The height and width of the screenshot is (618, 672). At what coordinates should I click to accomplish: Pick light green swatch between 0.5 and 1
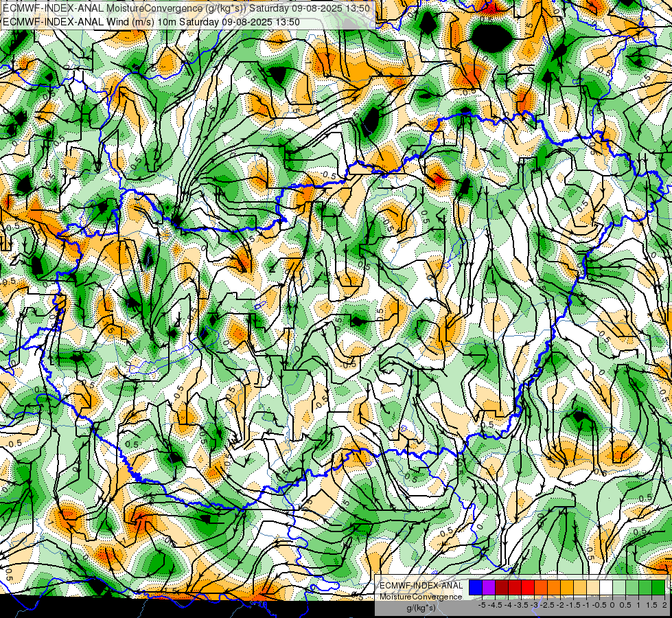632,588
